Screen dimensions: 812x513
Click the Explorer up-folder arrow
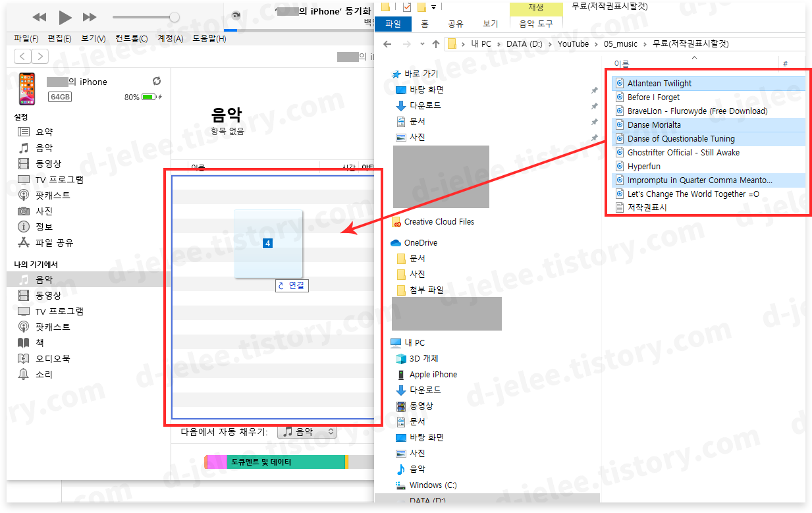pos(435,44)
